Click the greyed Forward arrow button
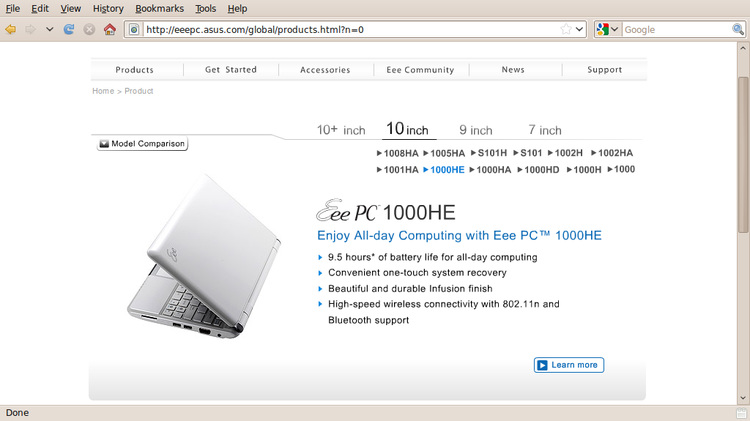This screenshot has width=750, height=421. click(x=30, y=30)
